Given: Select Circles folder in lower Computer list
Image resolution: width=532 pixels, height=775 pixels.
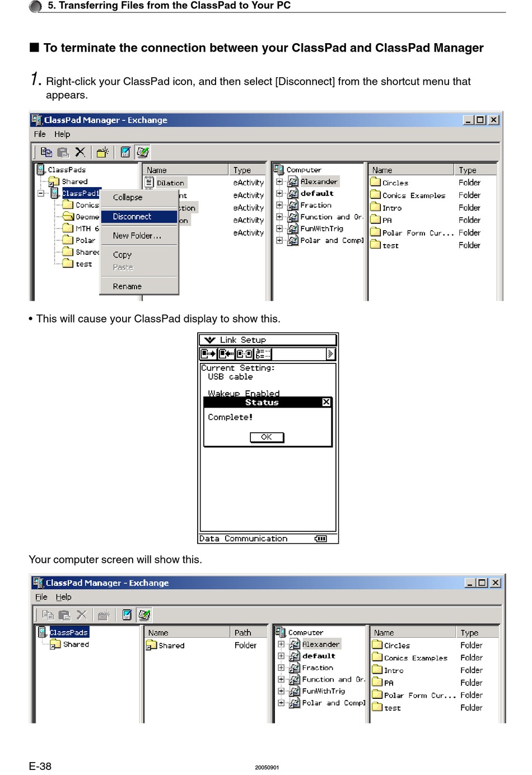Looking at the screenshot, I should point(397,645).
